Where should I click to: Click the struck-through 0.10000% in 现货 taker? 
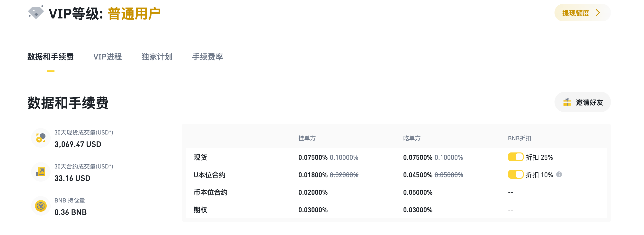(449, 157)
